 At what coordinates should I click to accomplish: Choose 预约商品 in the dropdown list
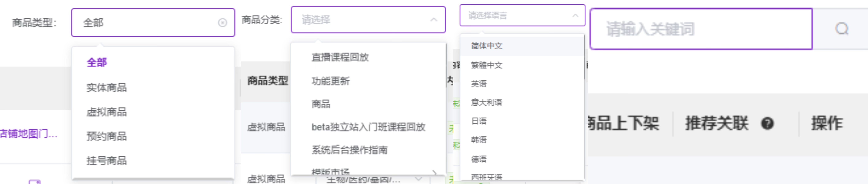pyautogui.click(x=106, y=136)
